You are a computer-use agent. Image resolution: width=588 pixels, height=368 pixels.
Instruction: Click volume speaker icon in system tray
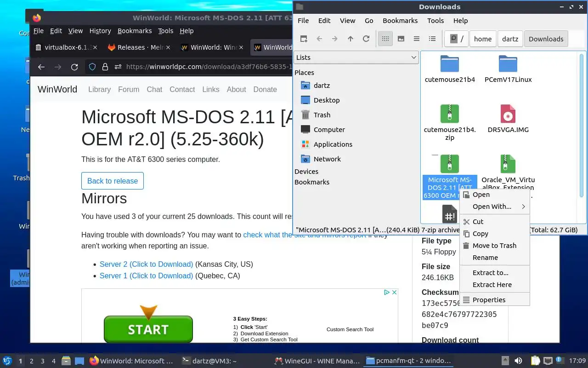point(518,361)
